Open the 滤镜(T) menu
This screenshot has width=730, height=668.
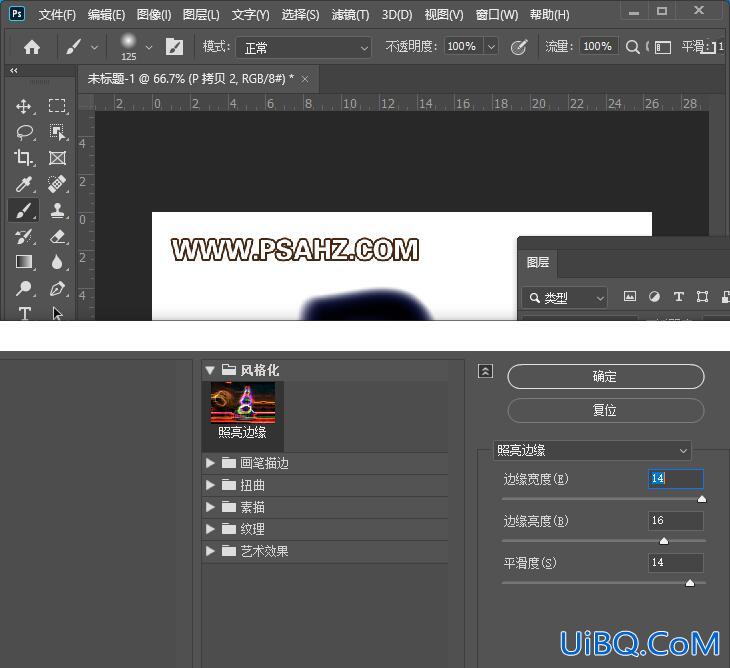pos(350,15)
